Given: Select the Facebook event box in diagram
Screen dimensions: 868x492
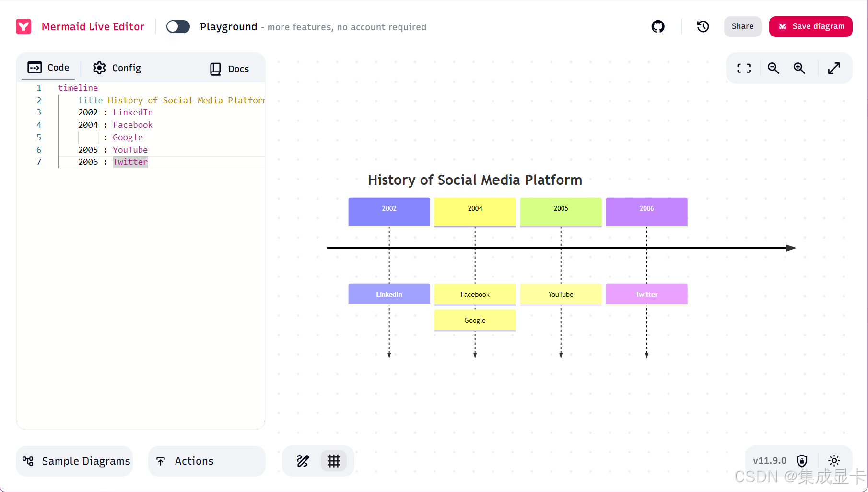Looking at the screenshot, I should click(475, 294).
